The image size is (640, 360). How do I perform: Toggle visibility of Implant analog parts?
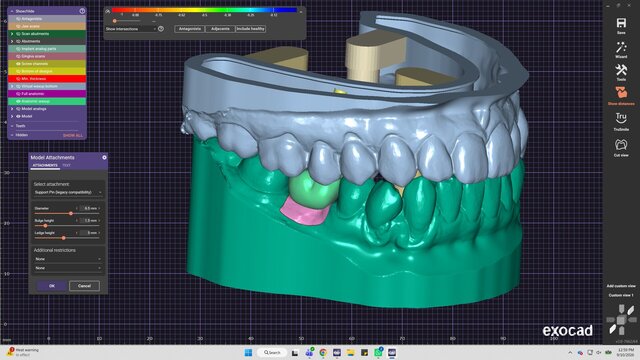(18, 49)
